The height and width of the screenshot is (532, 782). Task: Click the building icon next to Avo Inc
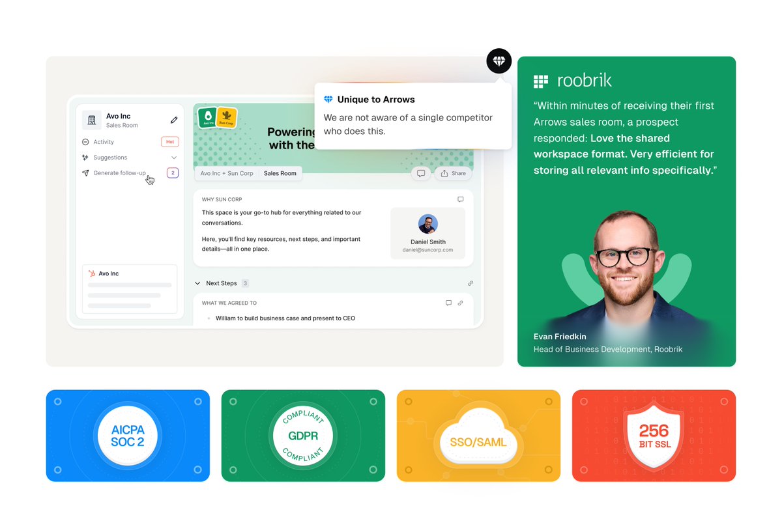[92, 120]
